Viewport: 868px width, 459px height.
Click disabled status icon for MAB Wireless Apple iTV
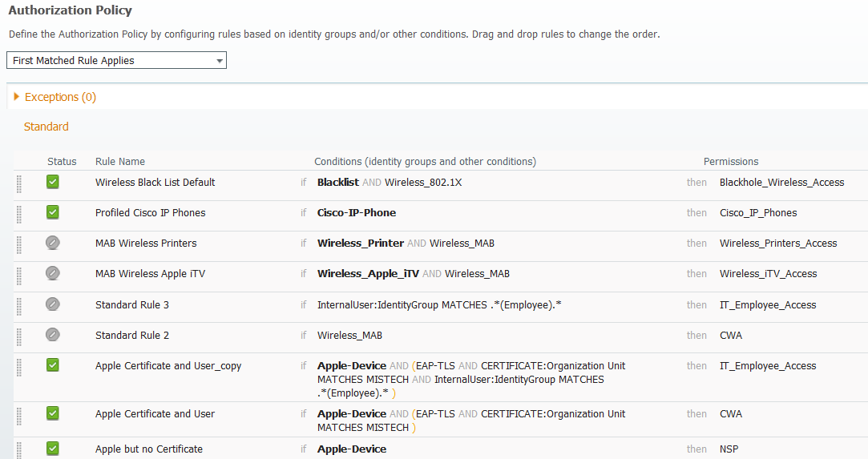point(53,272)
